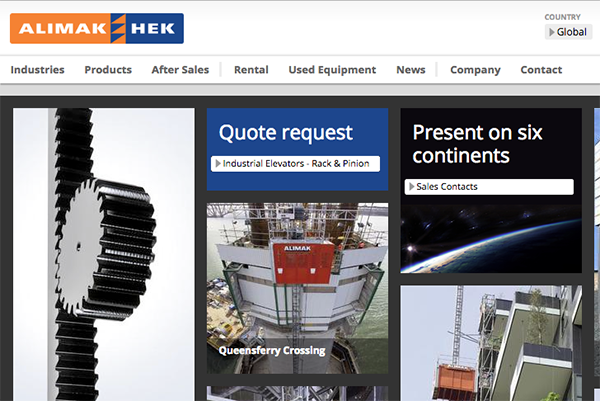Open the Rental page
The width and height of the screenshot is (600, 401).
pyautogui.click(x=251, y=70)
